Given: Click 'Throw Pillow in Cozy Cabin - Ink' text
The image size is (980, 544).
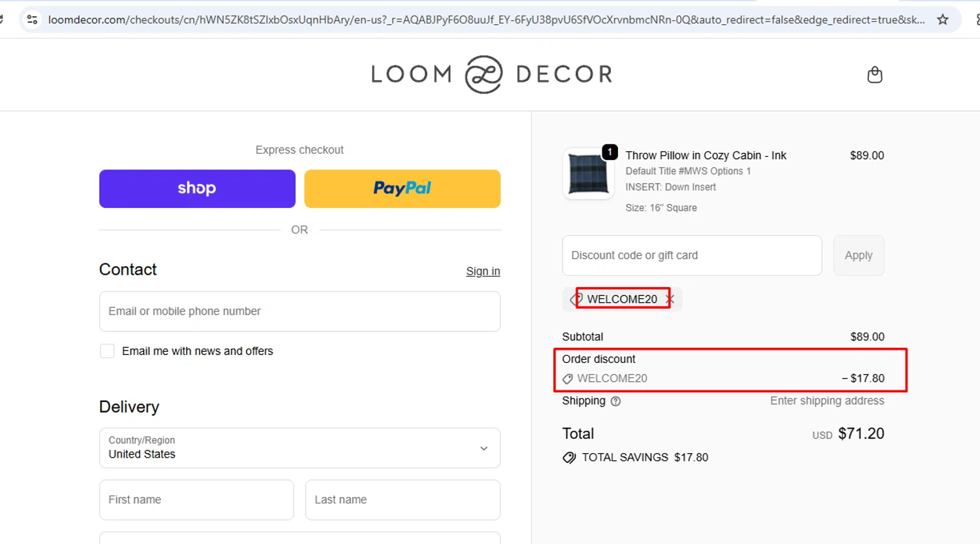Looking at the screenshot, I should (x=706, y=156).
